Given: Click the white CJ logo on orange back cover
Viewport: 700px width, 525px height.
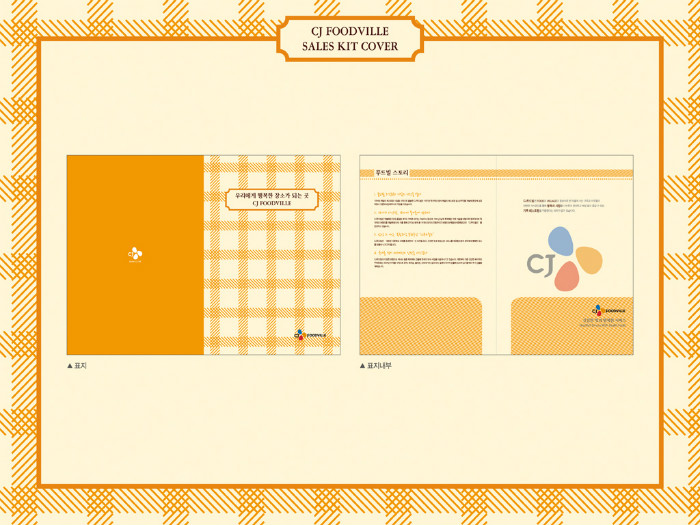Looking at the screenshot, I should (x=135, y=254).
